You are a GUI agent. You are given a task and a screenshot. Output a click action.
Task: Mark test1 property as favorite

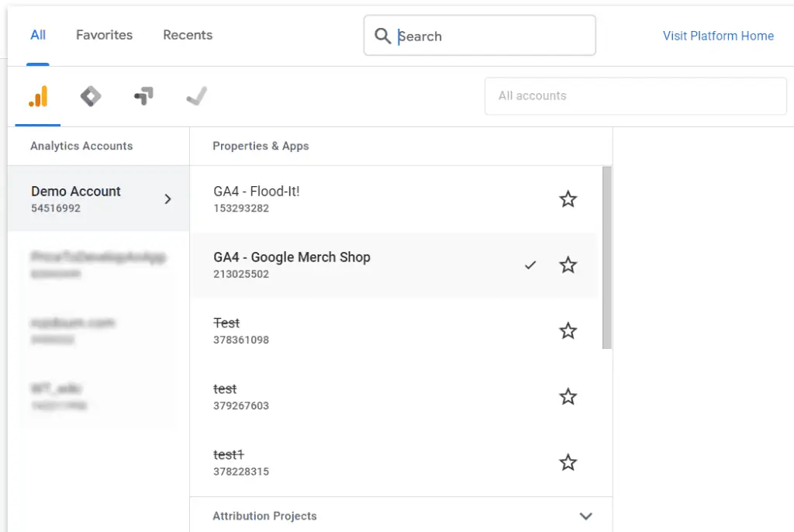(x=568, y=463)
